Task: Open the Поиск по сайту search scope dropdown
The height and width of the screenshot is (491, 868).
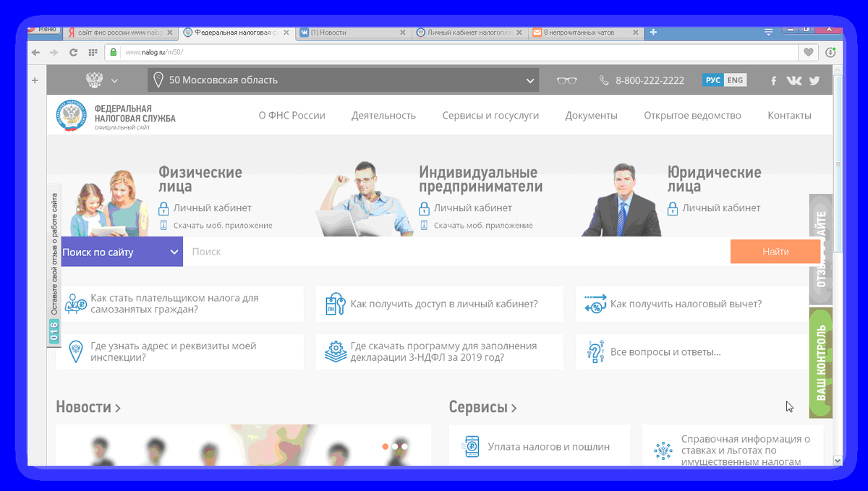Action: (x=122, y=252)
